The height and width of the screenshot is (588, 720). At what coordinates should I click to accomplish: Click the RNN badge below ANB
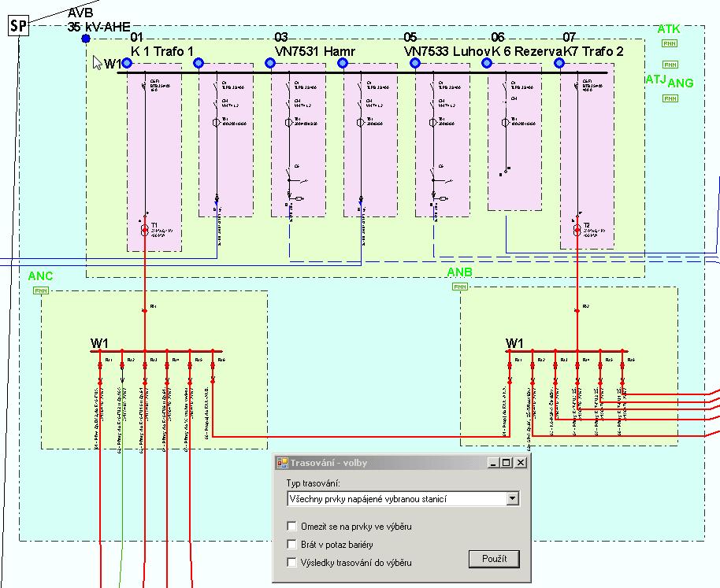(460, 287)
